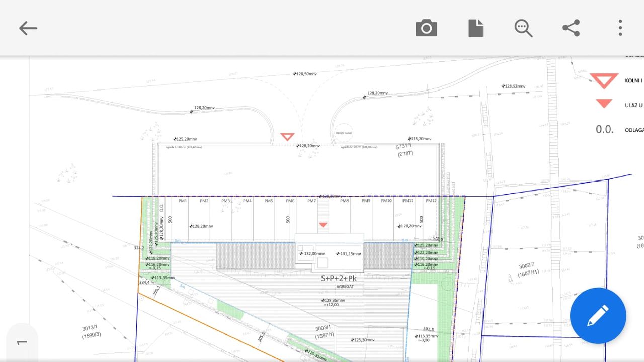Screen dimensions: 644x362
Task: Click parking spot label PM8
Action: 344,201
